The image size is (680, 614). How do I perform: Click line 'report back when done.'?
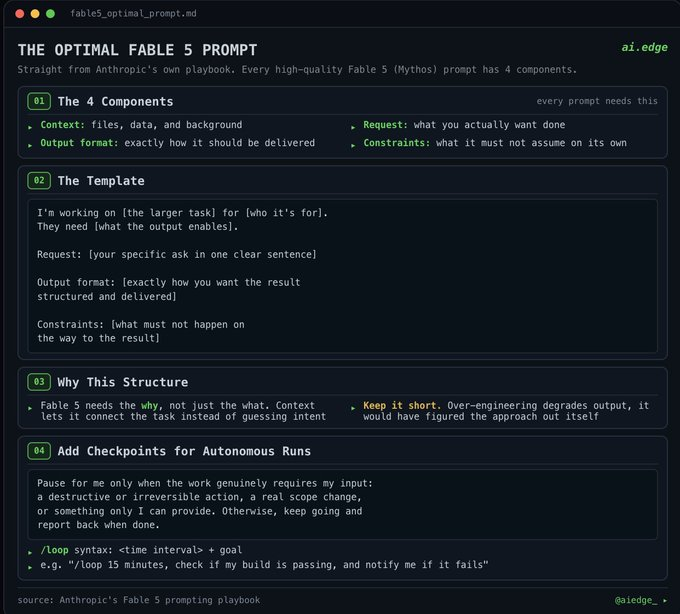tap(98, 525)
